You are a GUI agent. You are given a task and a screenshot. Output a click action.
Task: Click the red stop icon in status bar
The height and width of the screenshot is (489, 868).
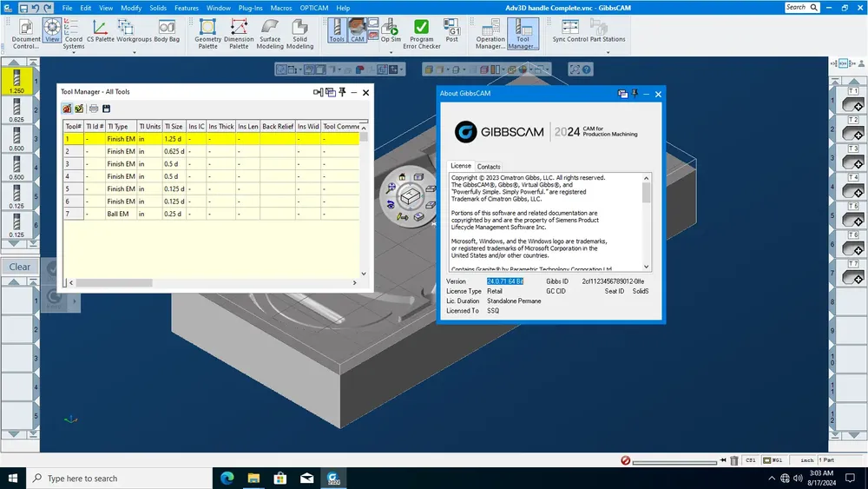626,460
